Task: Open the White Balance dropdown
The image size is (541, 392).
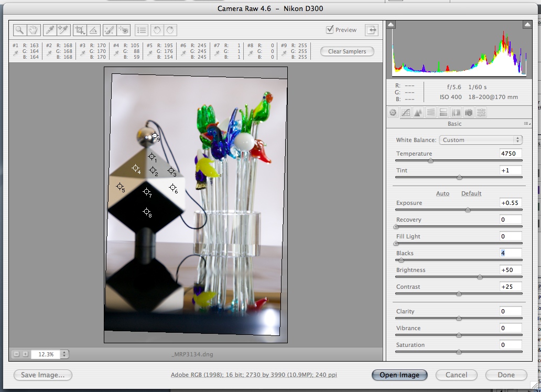Action: (x=481, y=140)
